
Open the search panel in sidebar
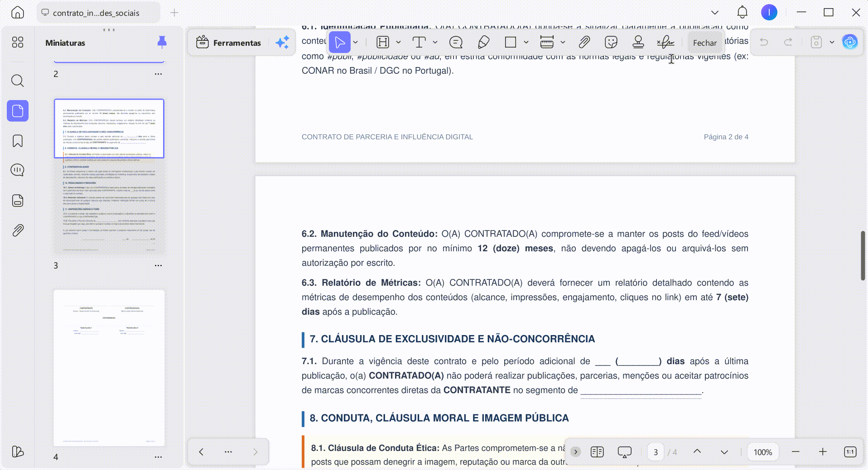click(x=18, y=81)
